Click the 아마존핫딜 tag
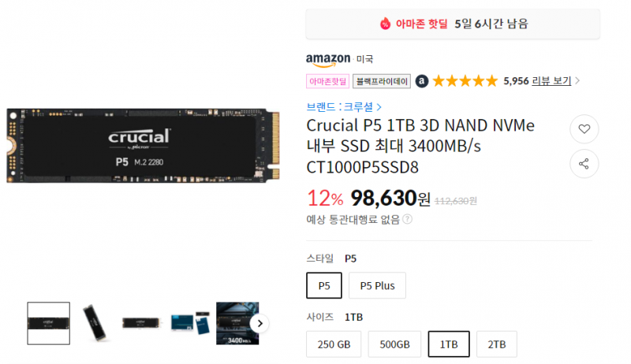The height and width of the screenshot is (364, 631). coord(327,82)
